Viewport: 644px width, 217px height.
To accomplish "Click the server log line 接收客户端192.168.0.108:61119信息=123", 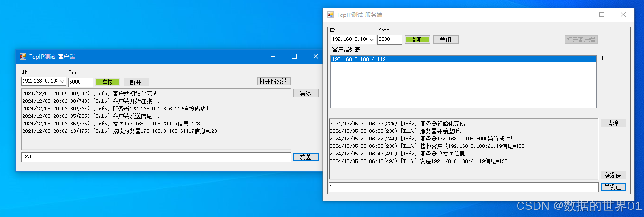I will [x=427, y=146].
